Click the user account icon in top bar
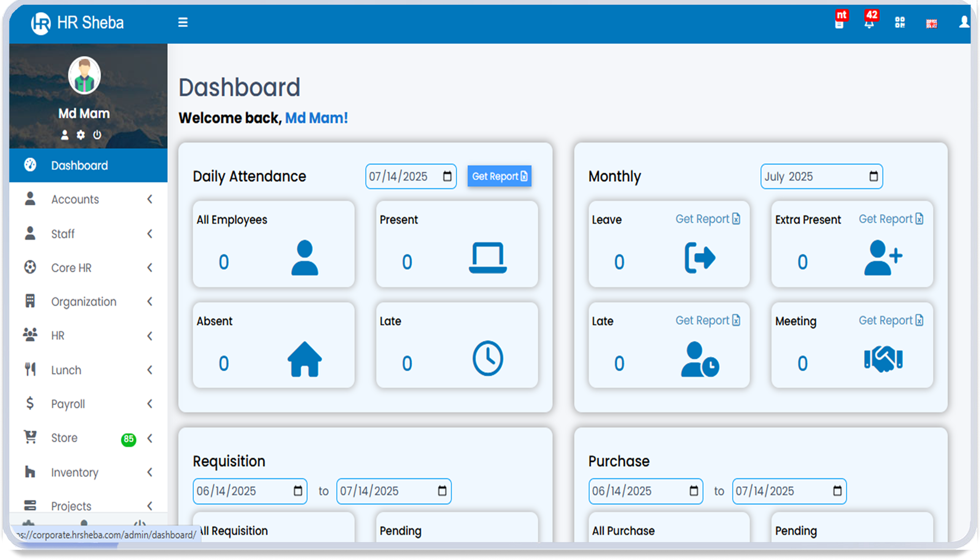This screenshot has height=560, width=980. point(964,22)
